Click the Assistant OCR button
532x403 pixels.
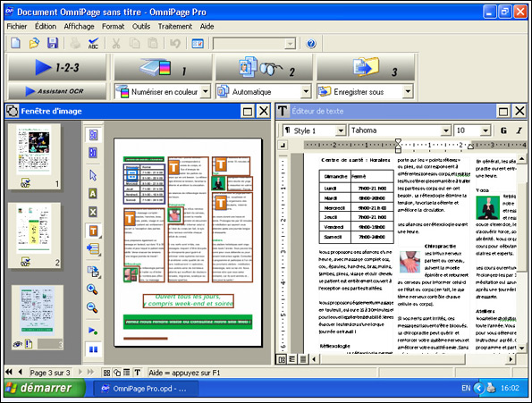point(57,91)
